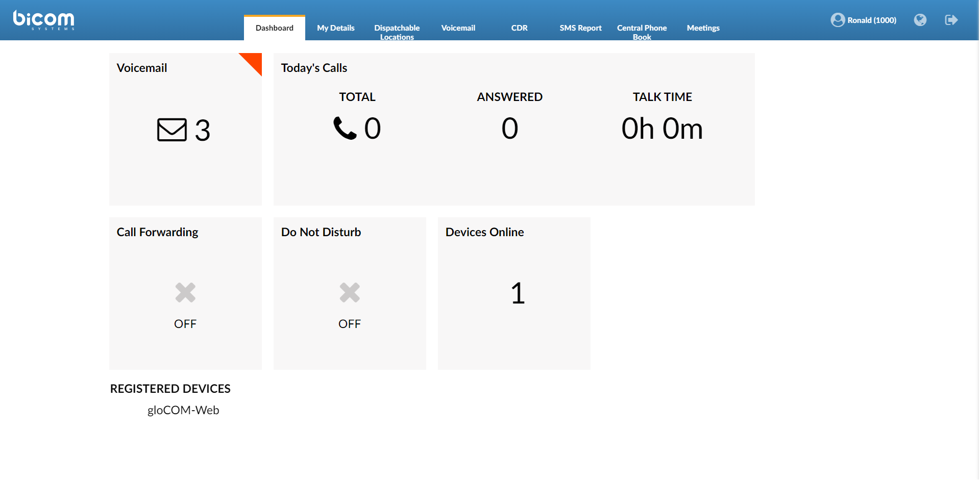Click the voicemail envelope icon
This screenshot has width=980, height=480.
171,130
